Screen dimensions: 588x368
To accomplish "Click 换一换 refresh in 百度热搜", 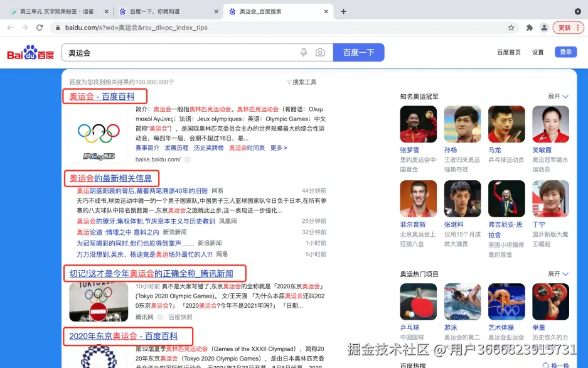I will click(556, 365).
